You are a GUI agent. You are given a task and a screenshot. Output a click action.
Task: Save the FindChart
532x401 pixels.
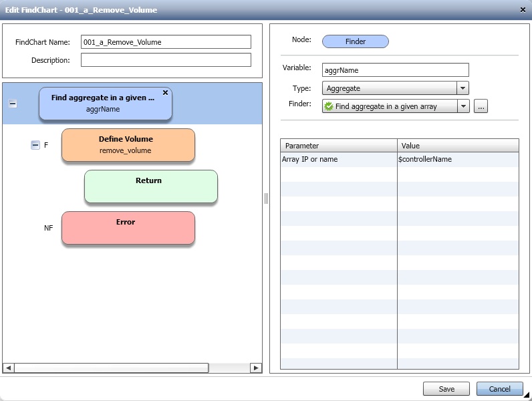click(446, 389)
